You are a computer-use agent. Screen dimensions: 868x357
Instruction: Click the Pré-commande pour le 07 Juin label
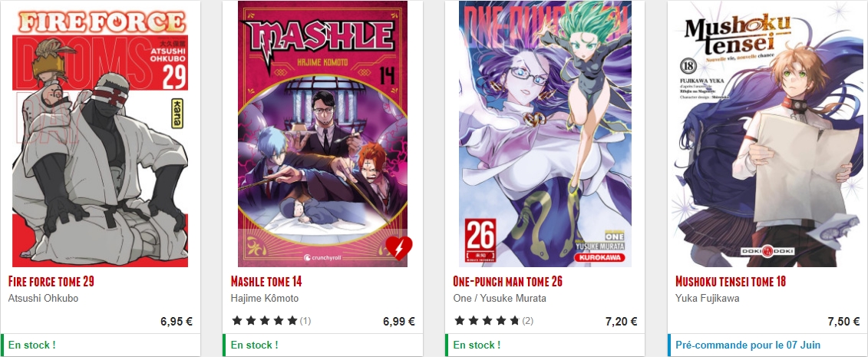tap(748, 345)
